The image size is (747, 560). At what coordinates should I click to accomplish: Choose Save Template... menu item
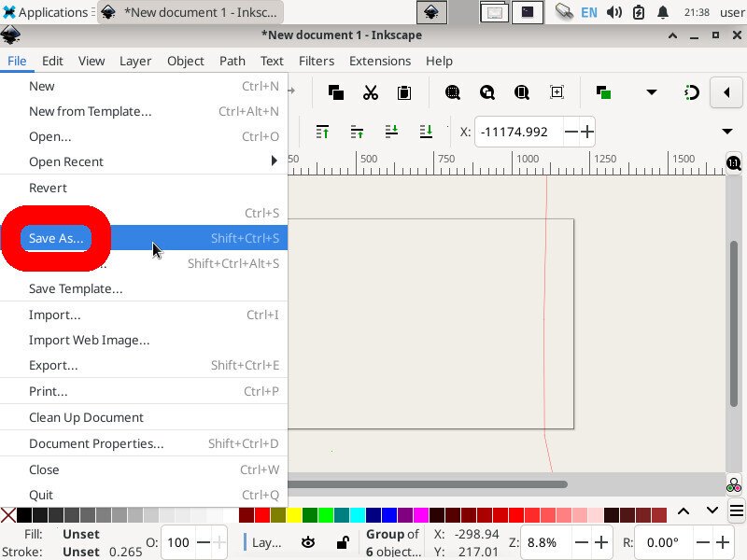[x=144, y=288]
